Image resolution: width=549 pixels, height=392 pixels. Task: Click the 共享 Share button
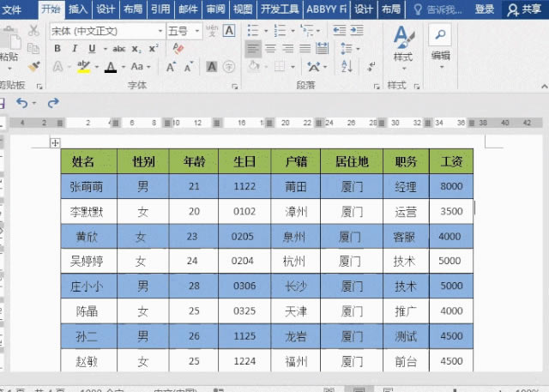point(524,9)
